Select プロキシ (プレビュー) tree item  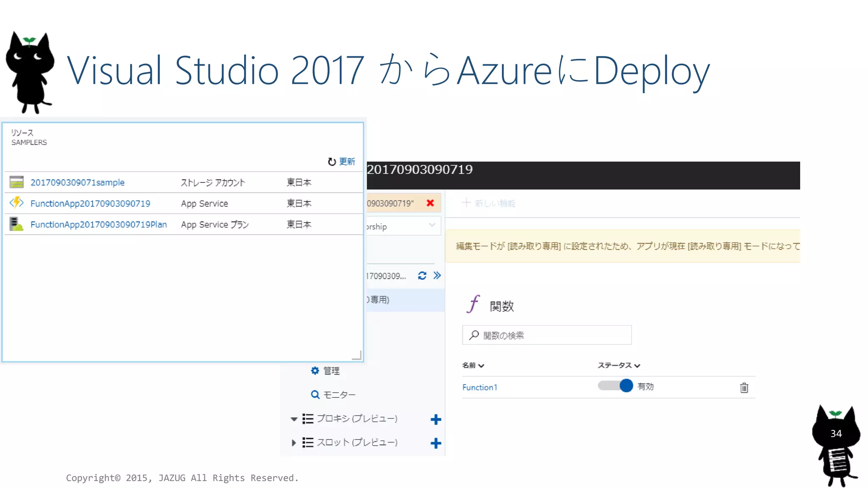(357, 419)
